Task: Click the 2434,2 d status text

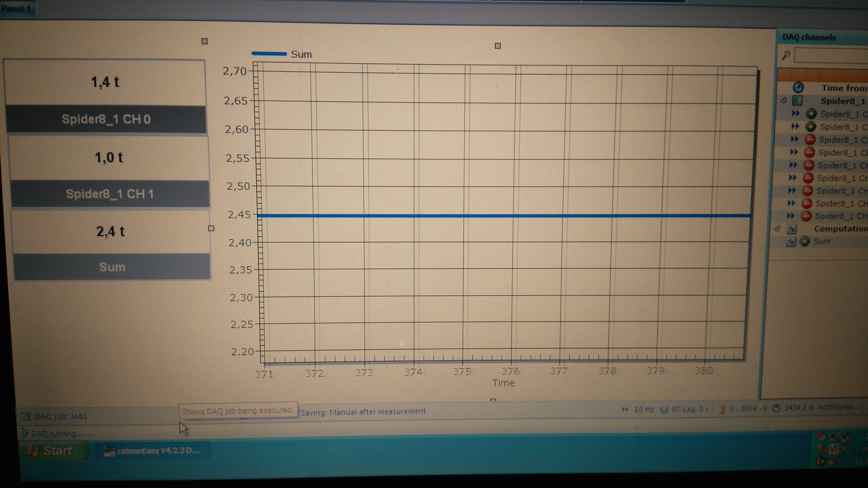Action: 799,407
